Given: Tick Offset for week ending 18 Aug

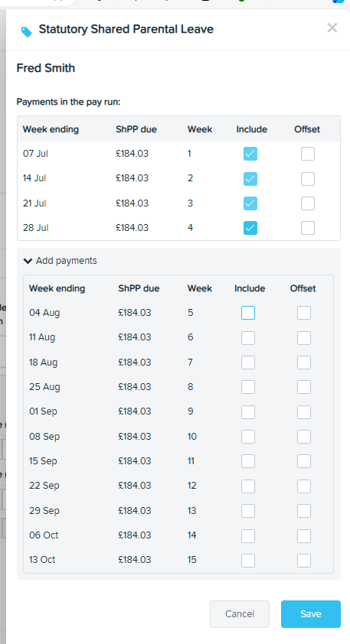Looking at the screenshot, I should coord(304,363).
